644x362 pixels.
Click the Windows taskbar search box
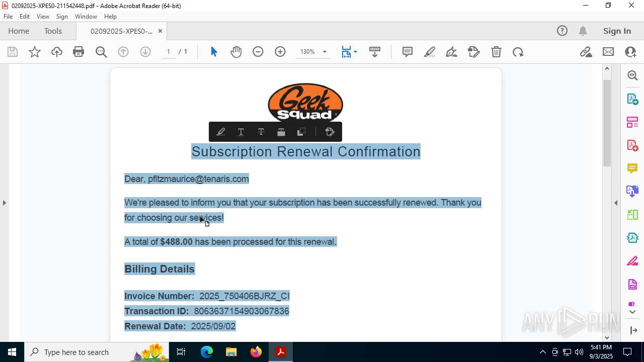[97, 352]
